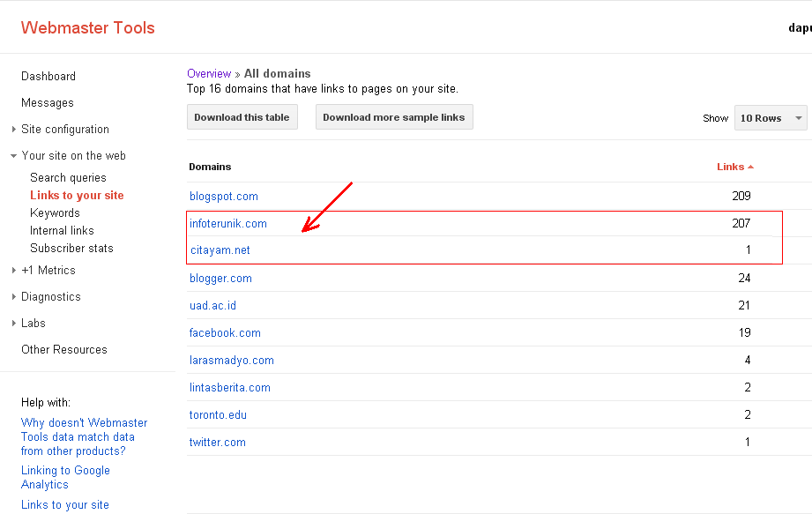Image resolution: width=812 pixels, height=514 pixels.
Task: Open the blogspot.com domain link
Action: click(224, 197)
